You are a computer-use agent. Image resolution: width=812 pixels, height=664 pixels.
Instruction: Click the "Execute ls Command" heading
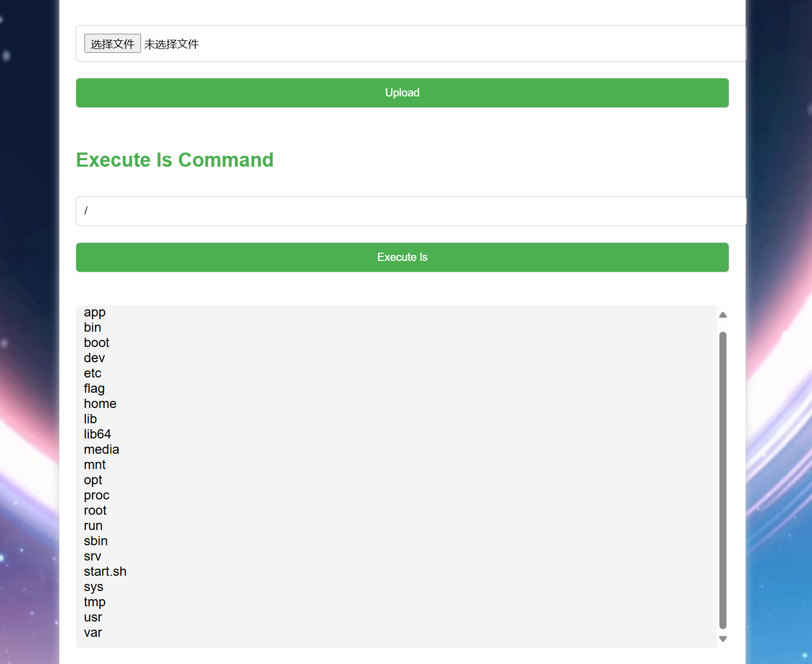coord(175,160)
